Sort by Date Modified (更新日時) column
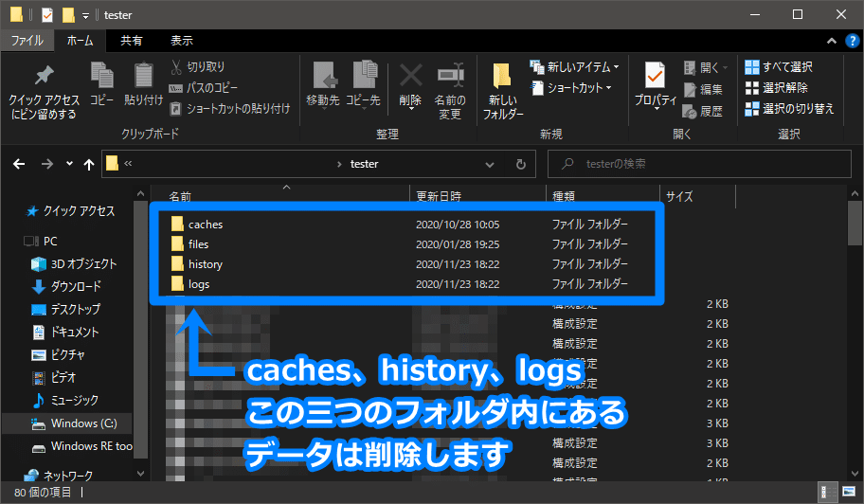864x504 pixels. click(x=439, y=196)
